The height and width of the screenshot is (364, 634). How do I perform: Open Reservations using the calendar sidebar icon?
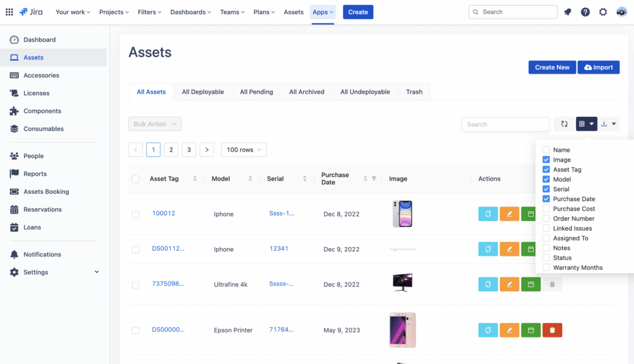pyautogui.click(x=15, y=209)
